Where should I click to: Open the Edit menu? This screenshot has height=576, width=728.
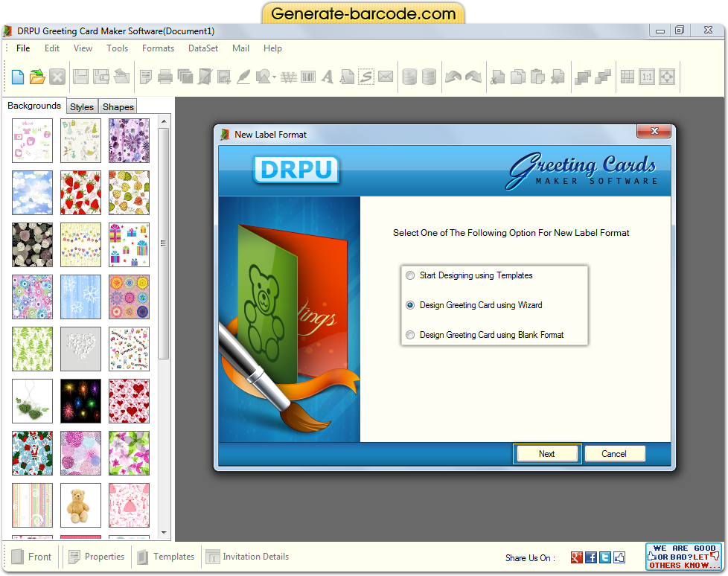[52, 48]
